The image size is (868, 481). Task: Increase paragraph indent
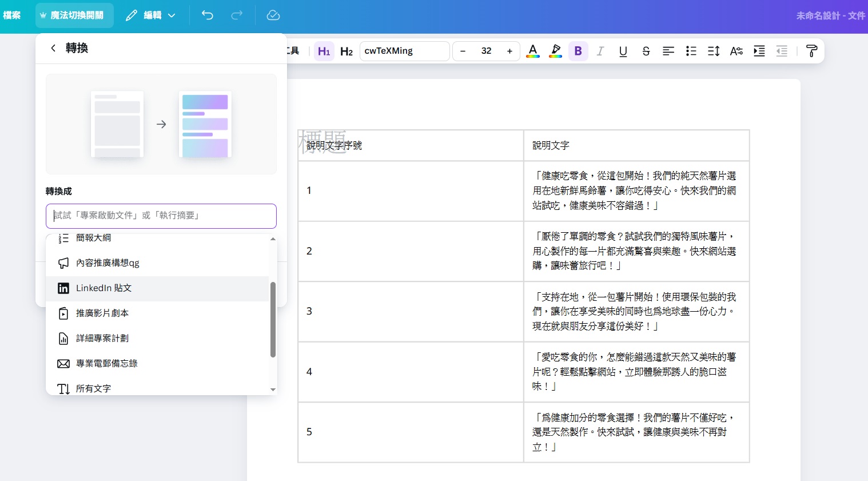point(759,51)
